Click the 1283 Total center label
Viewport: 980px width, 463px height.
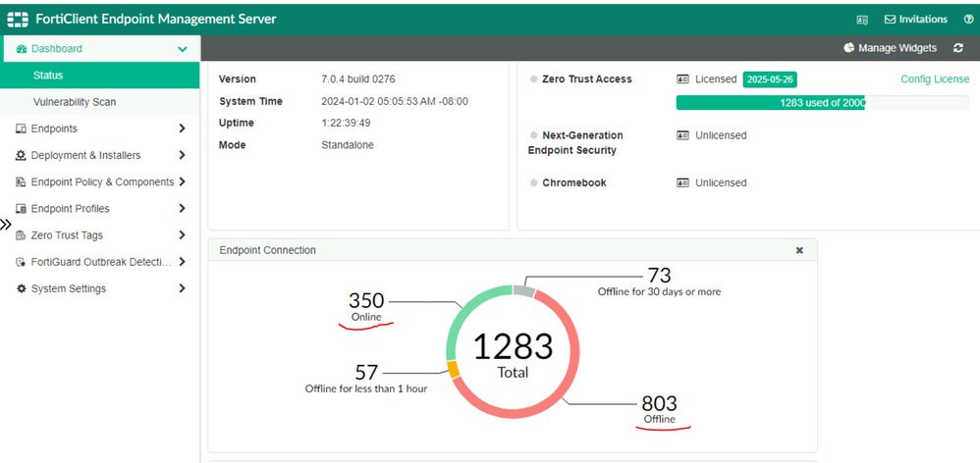(514, 354)
